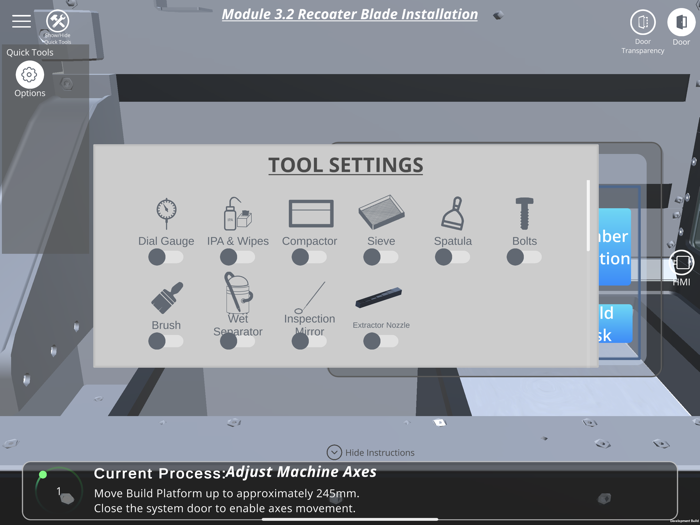The image size is (700, 525).
Task: Toggle Door Transparency icon
Action: (642, 22)
